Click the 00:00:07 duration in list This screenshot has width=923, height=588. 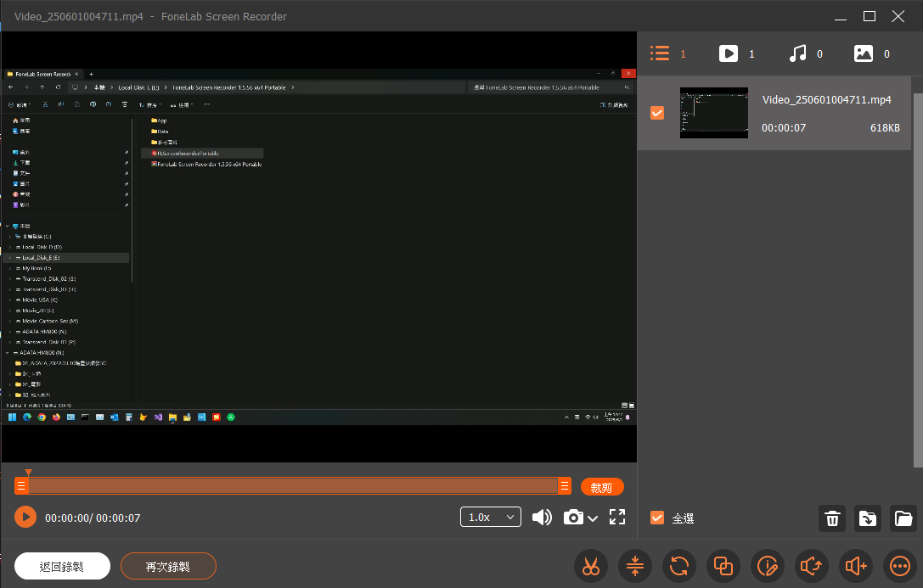point(784,127)
